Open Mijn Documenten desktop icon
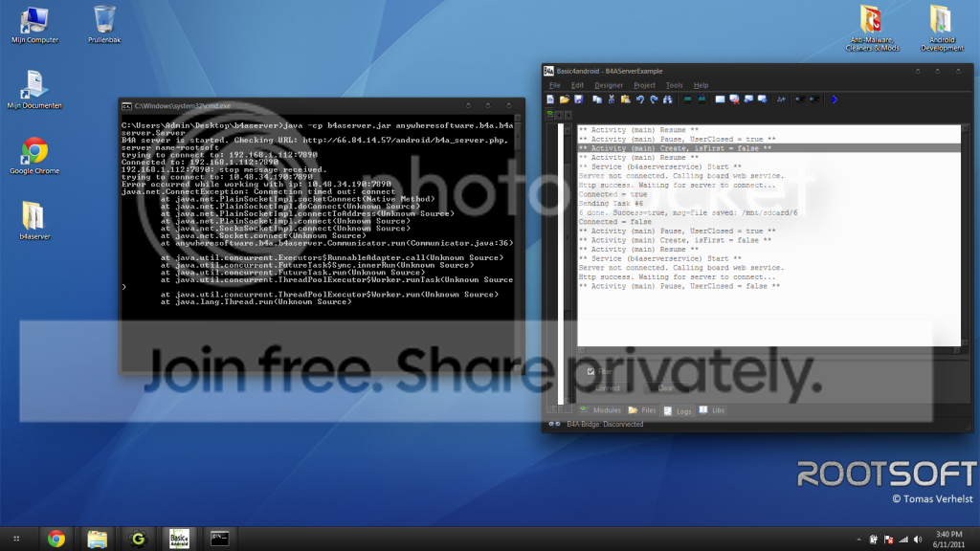Image resolution: width=980 pixels, height=551 pixels. (34, 90)
